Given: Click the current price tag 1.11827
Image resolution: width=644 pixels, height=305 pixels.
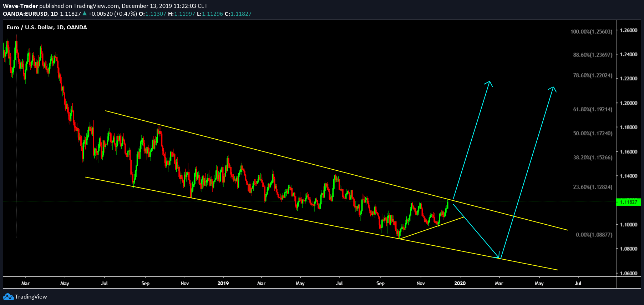Looking at the screenshot, I should [629, 202].
